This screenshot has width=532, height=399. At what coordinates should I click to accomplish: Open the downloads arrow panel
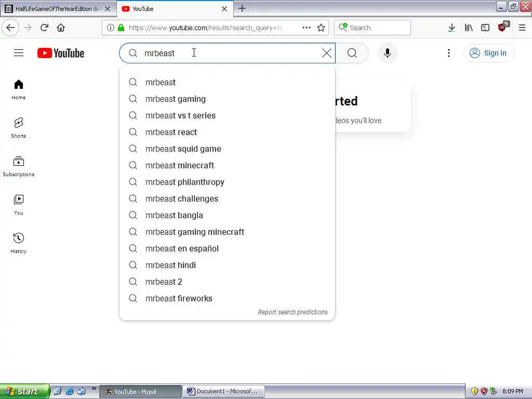451,28
